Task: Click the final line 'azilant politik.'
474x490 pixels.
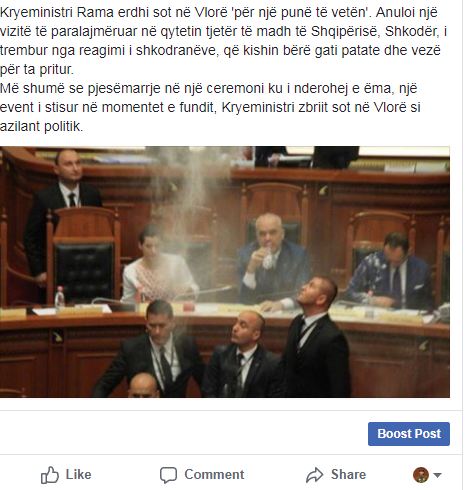Action: click(41, 126)
